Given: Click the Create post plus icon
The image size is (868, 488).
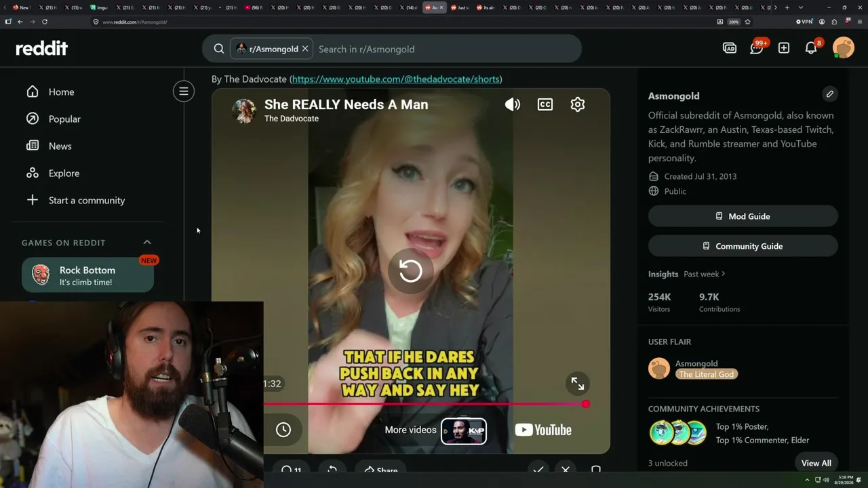Looking at the screenshot, I should coord(784,48).
